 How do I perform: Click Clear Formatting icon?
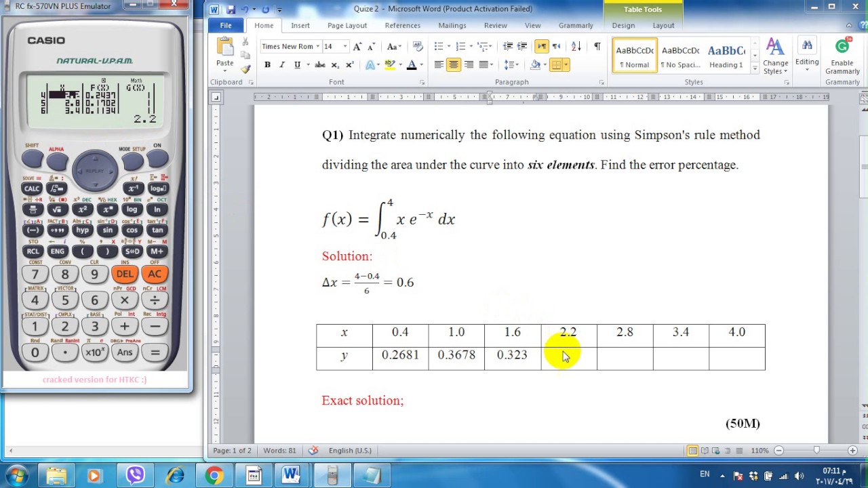418,46
